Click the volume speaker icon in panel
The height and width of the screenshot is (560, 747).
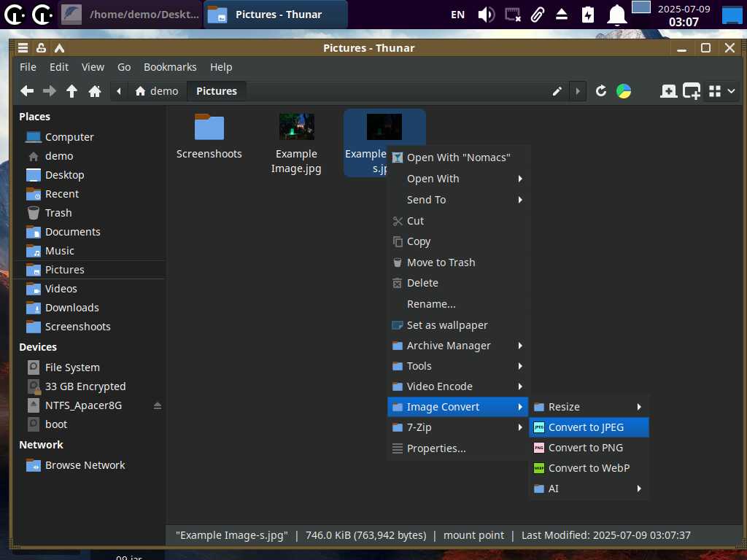[486, 15]
